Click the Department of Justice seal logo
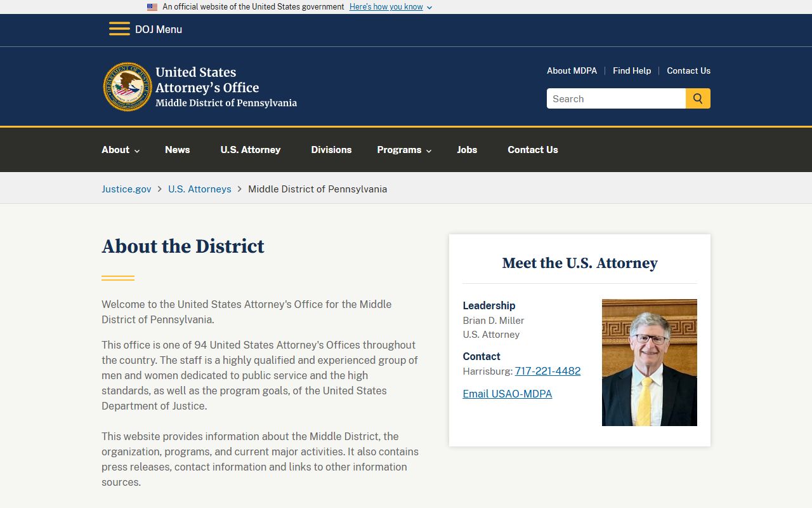Viewport: 812px width, 508px height. [x=128, y=87]
